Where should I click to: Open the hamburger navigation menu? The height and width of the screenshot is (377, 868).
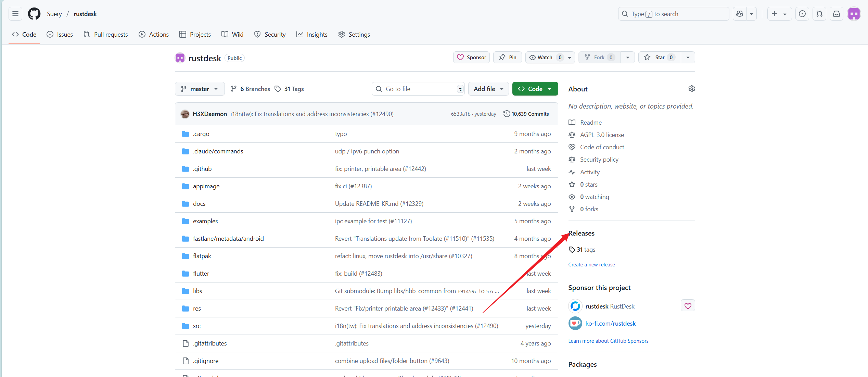pyautogui.click(x=15, y=14)
